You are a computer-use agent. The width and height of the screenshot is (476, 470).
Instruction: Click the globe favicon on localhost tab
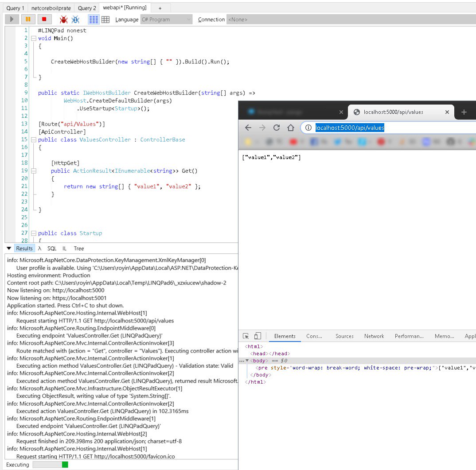[357, 112]
